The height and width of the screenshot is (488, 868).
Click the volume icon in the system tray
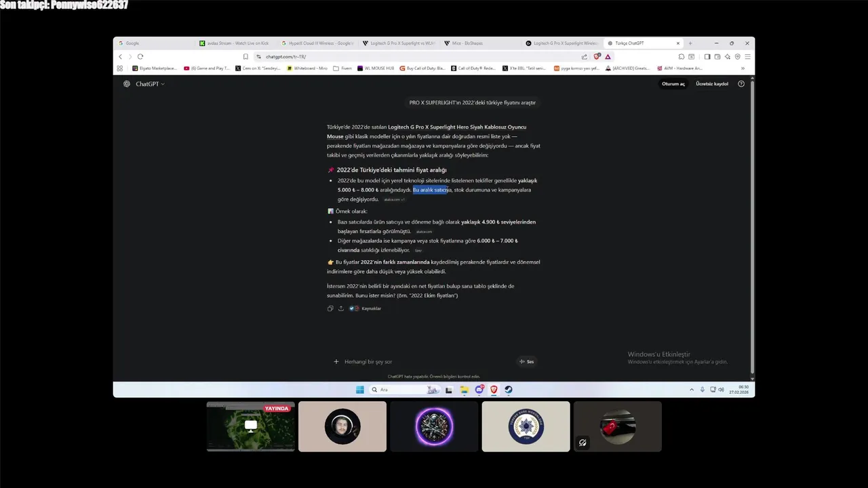[x=722, y=390]
